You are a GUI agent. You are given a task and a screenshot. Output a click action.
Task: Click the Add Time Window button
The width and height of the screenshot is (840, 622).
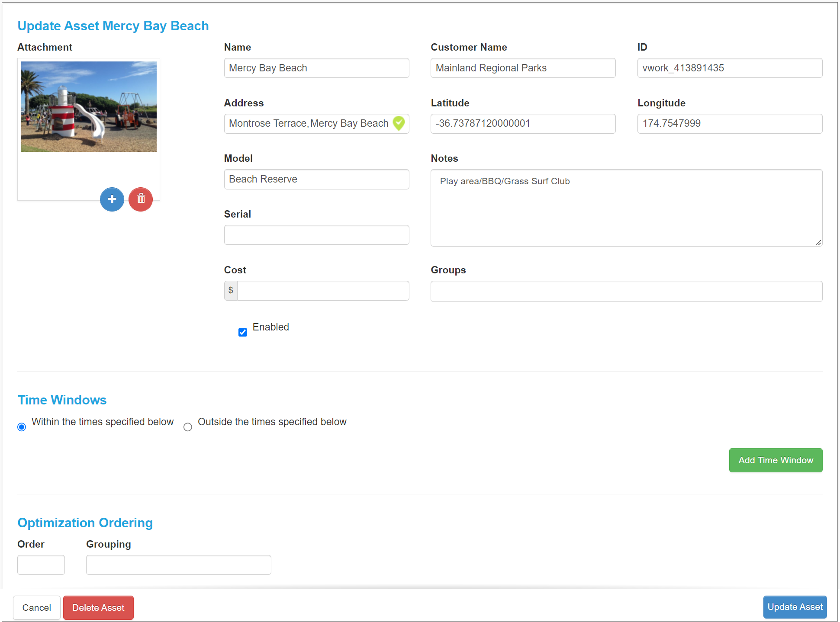pyautogui.click(x=776, y=460)
